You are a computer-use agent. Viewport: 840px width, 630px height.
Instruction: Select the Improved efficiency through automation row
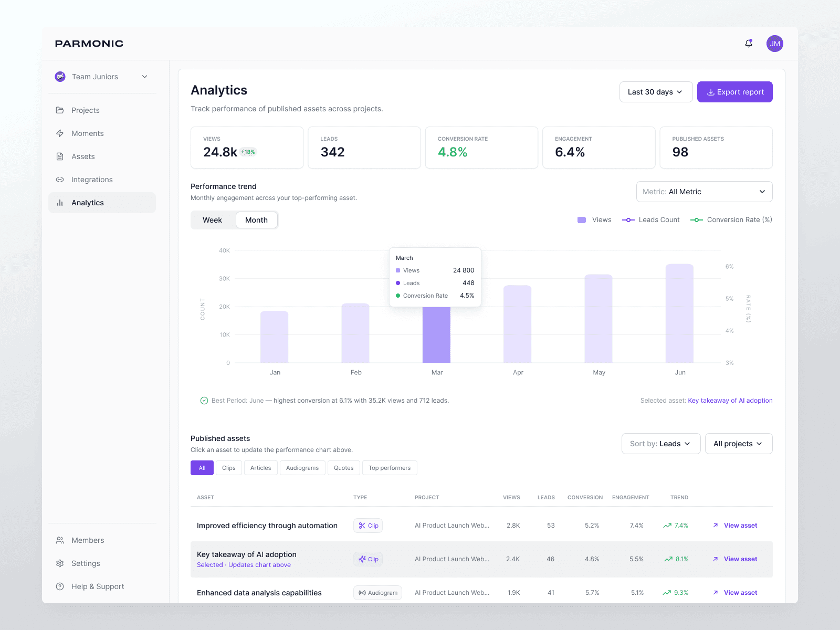point(481,526)
